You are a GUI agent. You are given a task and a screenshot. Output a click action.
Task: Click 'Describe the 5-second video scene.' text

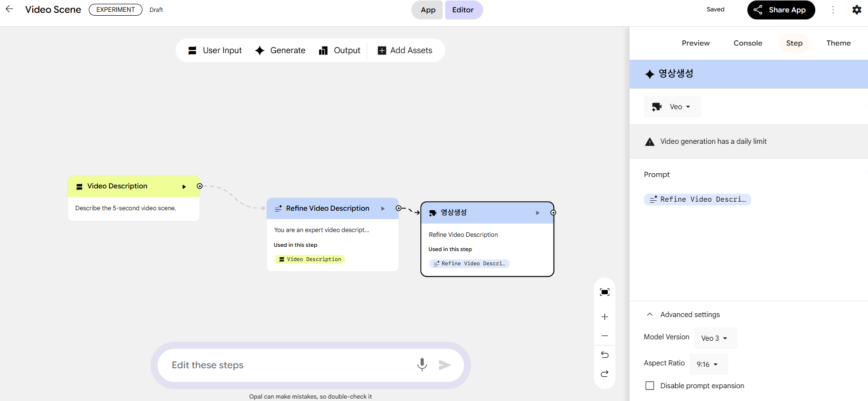click(x=126, y=208)
